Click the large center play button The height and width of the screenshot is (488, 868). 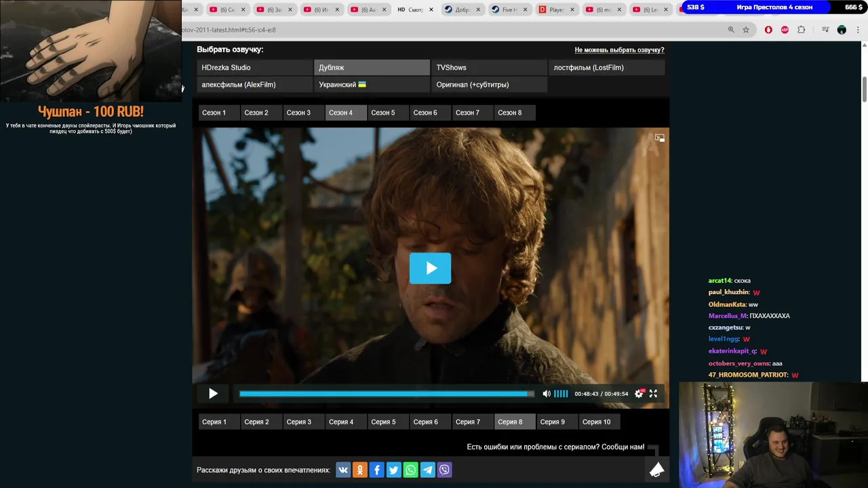click(430, 268)
